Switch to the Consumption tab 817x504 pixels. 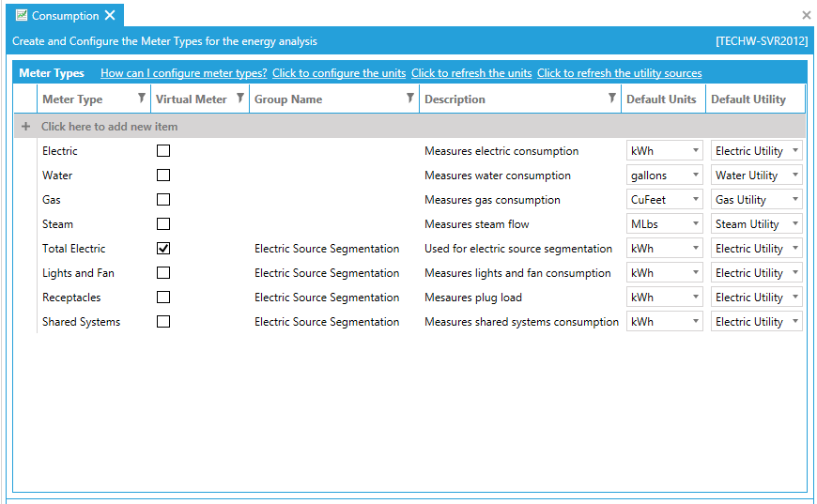[x=65, y=16]
